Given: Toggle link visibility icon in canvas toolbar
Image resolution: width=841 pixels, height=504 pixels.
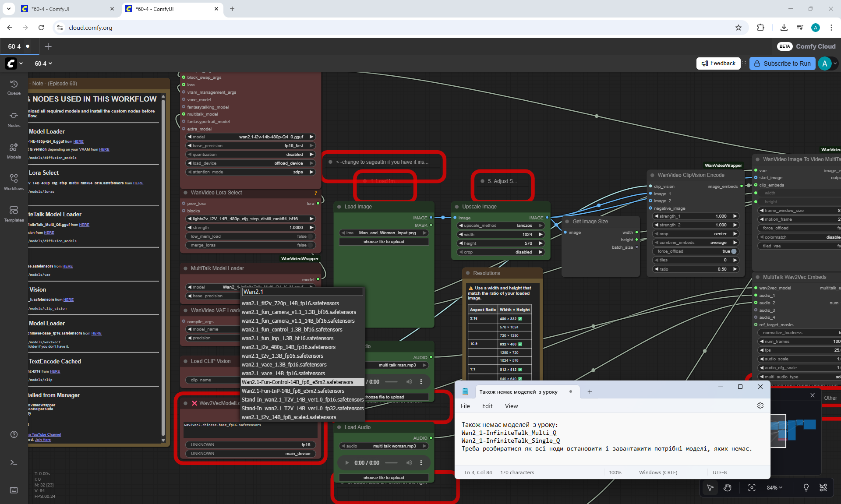Looking at the screenshot, I should pos(823,488).
